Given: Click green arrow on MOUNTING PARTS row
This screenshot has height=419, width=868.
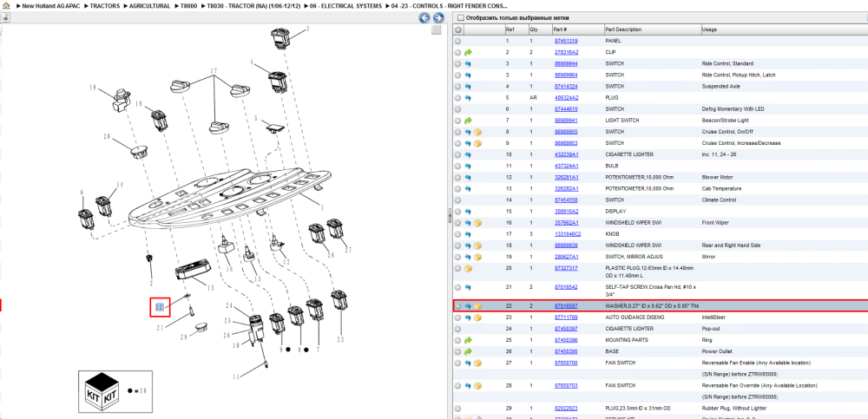Looking at the screenshot, I should [469, 340].
